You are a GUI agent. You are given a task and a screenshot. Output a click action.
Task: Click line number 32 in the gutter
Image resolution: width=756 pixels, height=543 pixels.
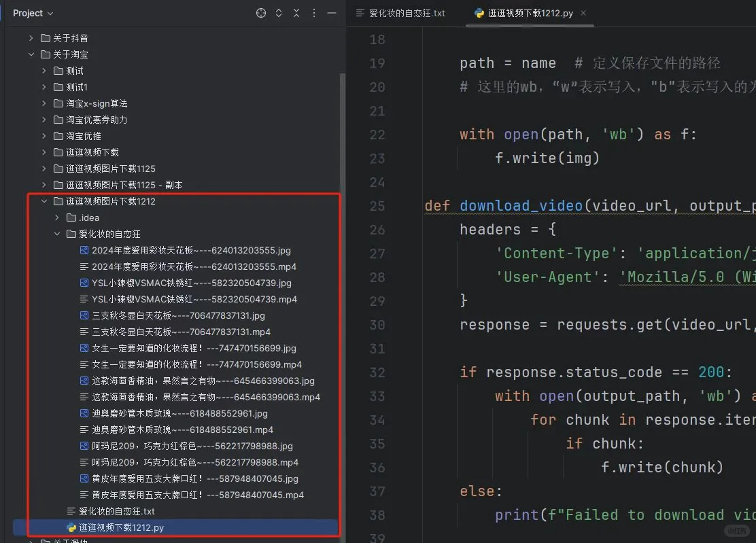click(377, 372)
